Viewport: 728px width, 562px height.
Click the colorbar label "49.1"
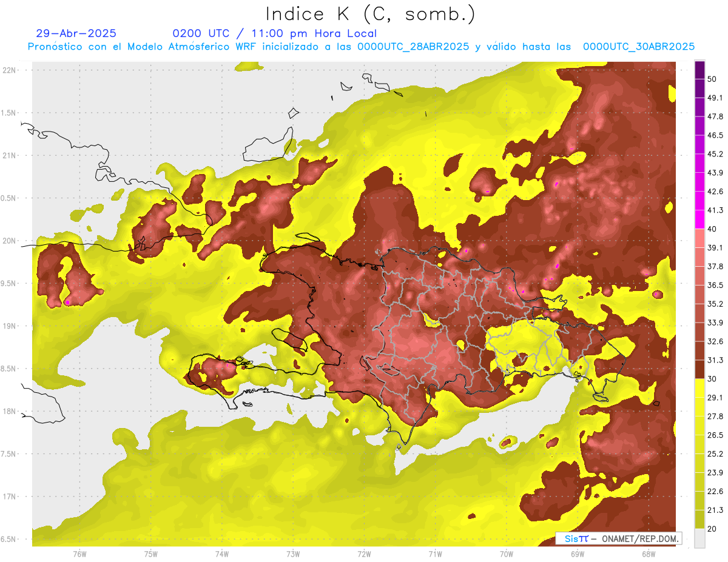(715, 98)
